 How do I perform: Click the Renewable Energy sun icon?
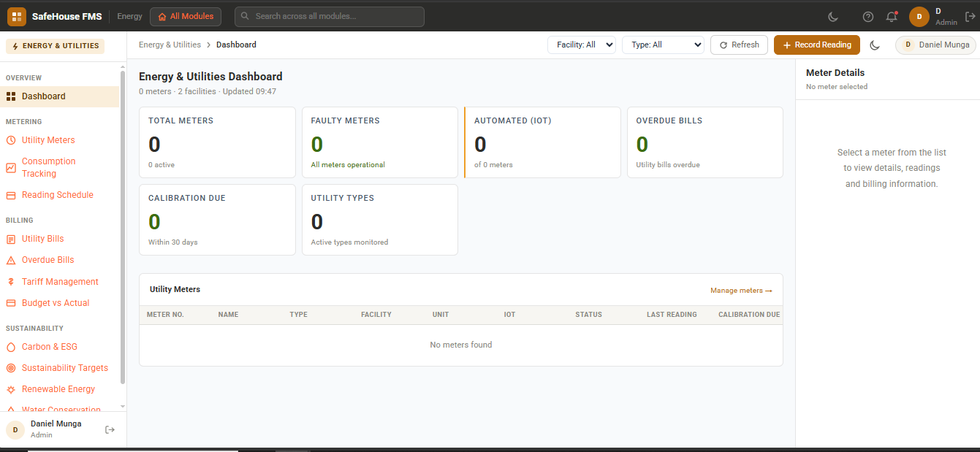[x=11, y=389]
